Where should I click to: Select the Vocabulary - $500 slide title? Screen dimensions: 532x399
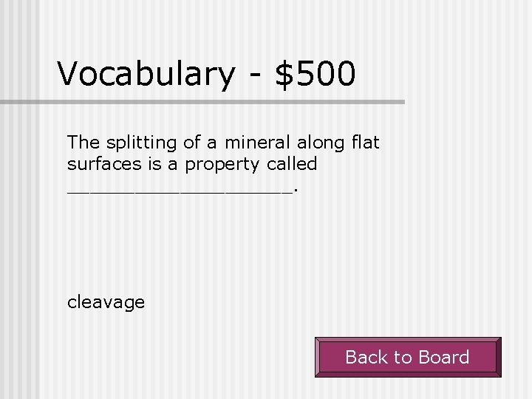(x=206, y=74)
